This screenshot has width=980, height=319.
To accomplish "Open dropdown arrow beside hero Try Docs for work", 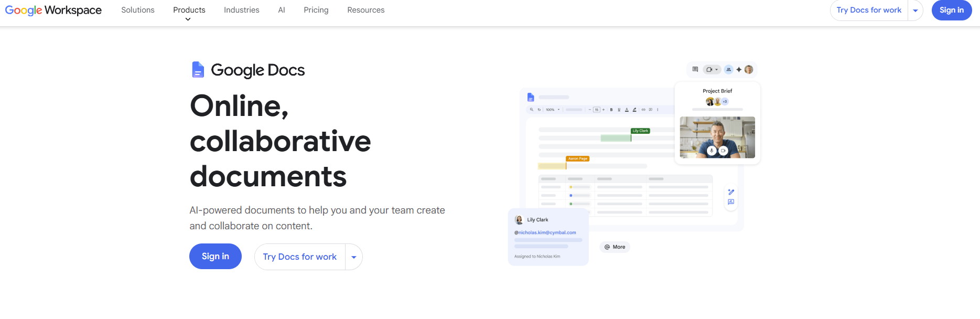I will point(354,257).
